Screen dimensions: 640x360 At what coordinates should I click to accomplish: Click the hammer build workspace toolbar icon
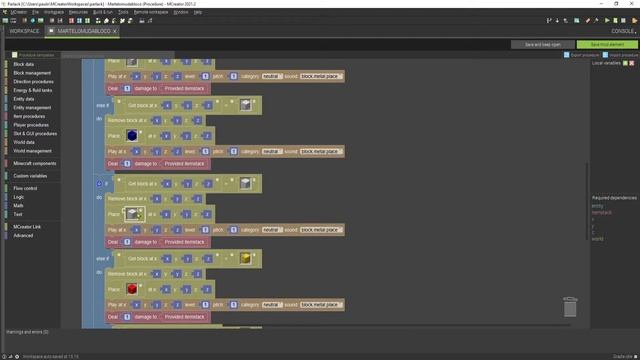tap(596, 20)
